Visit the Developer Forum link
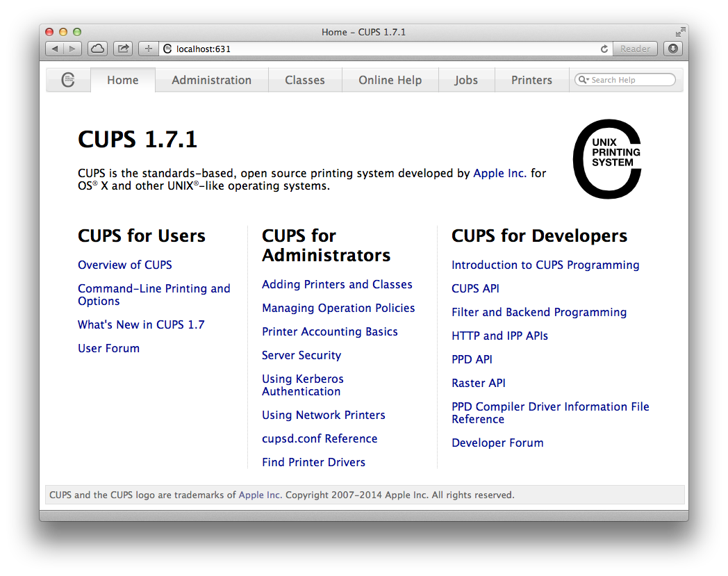Screen dimensions: 728x576 point(497,443)
